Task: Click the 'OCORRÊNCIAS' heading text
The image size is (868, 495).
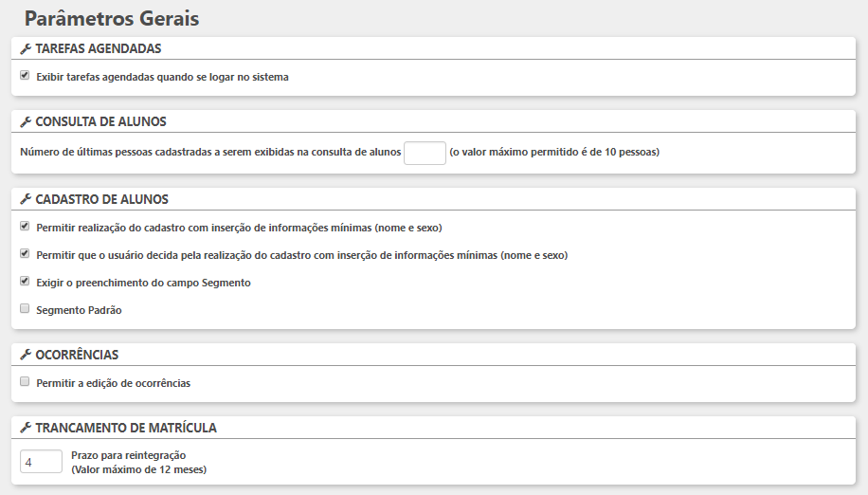Action: (77, 355)
